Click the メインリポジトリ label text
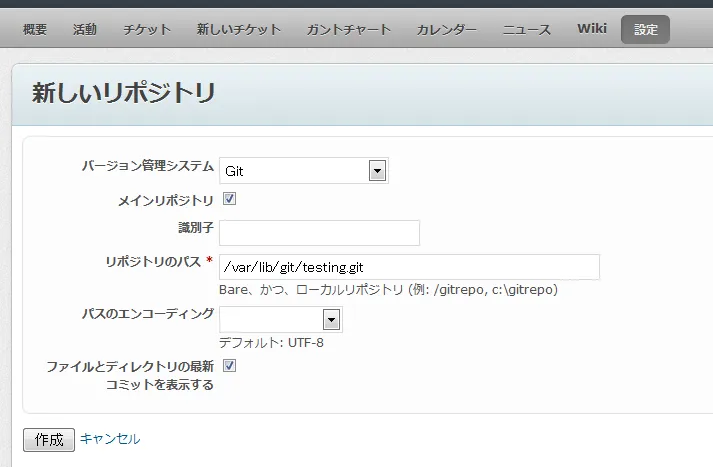Viewport: 713px width, 467px height. (166, 200)
